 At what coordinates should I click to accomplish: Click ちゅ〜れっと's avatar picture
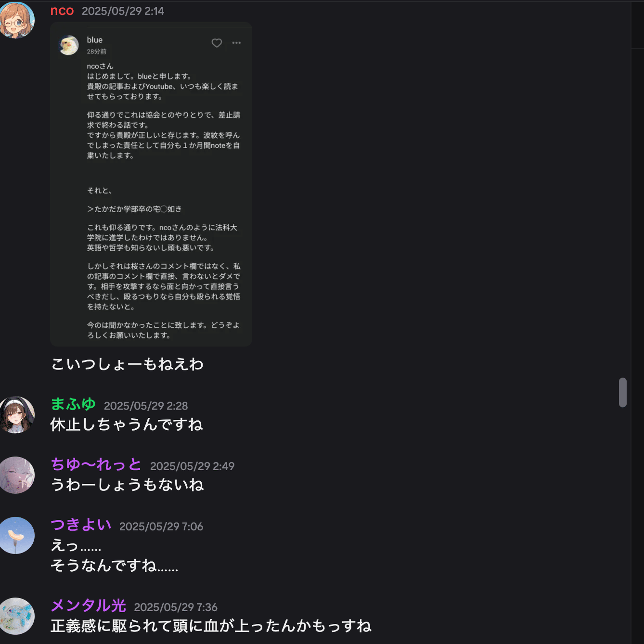click(x=17, y=475)
